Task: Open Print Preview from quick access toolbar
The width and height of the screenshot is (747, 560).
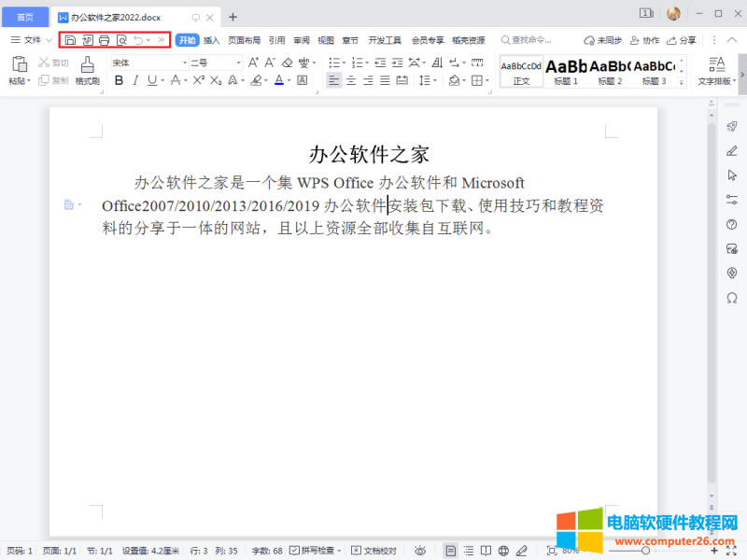Action: (121, 40)
